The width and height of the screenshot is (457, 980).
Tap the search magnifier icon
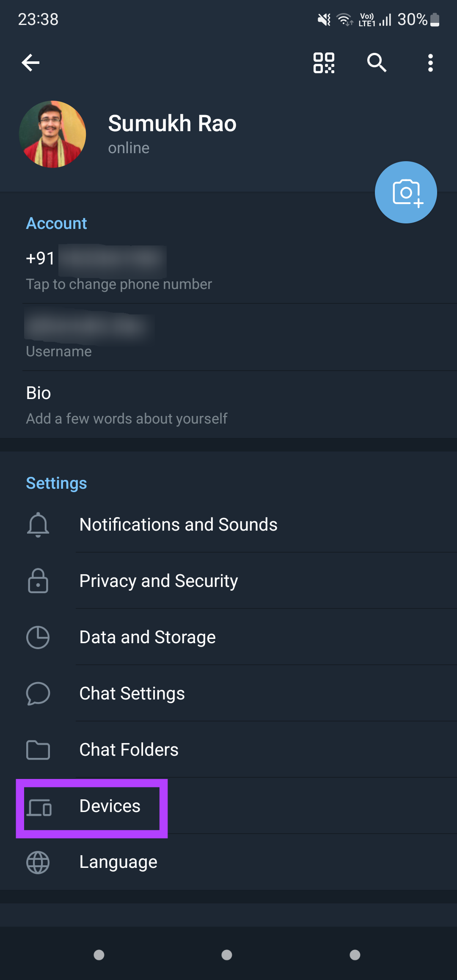point(377,63)
